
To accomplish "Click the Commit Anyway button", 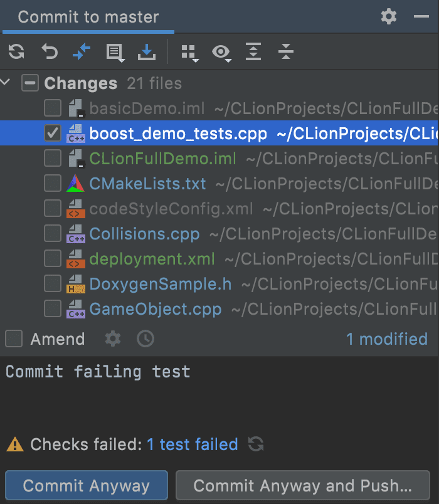I will (86, 485).
